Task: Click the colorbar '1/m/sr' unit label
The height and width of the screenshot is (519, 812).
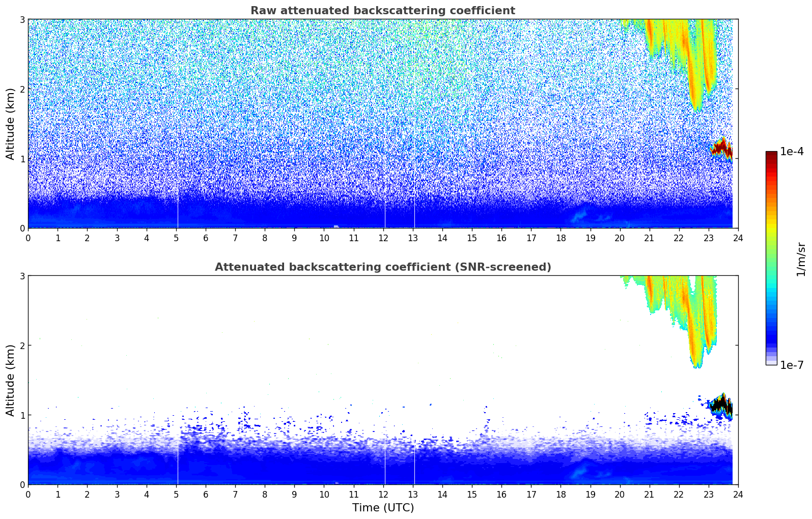Action: tap(801, 259)
